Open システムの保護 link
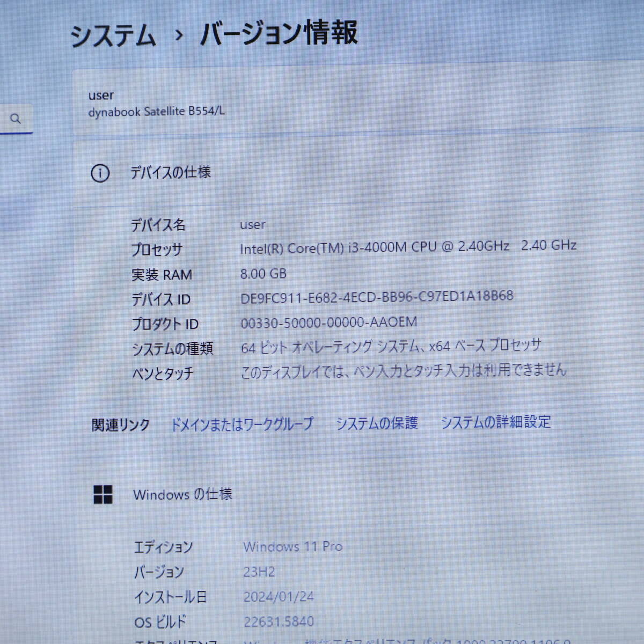Image resolution: width=644 pixels, height=644 pixels. click(377, 423)
